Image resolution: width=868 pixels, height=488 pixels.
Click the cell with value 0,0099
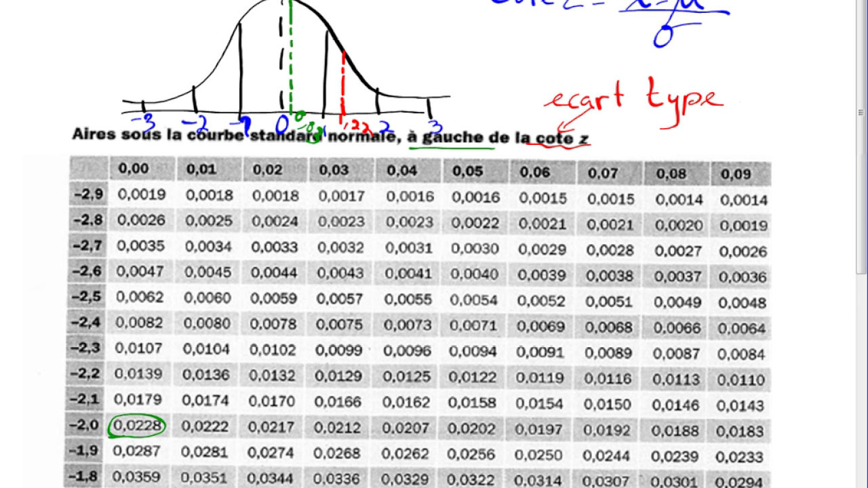tap(340, 350)
